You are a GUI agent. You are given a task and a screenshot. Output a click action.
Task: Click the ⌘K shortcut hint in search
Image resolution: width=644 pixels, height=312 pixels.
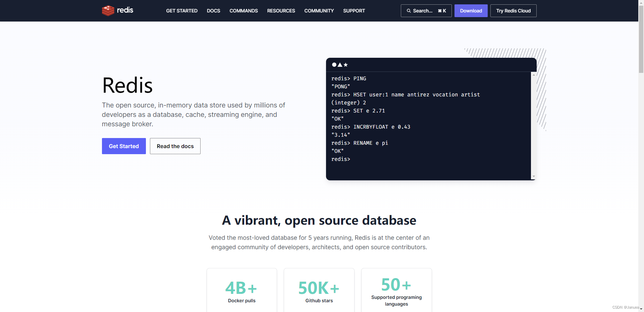442,11
